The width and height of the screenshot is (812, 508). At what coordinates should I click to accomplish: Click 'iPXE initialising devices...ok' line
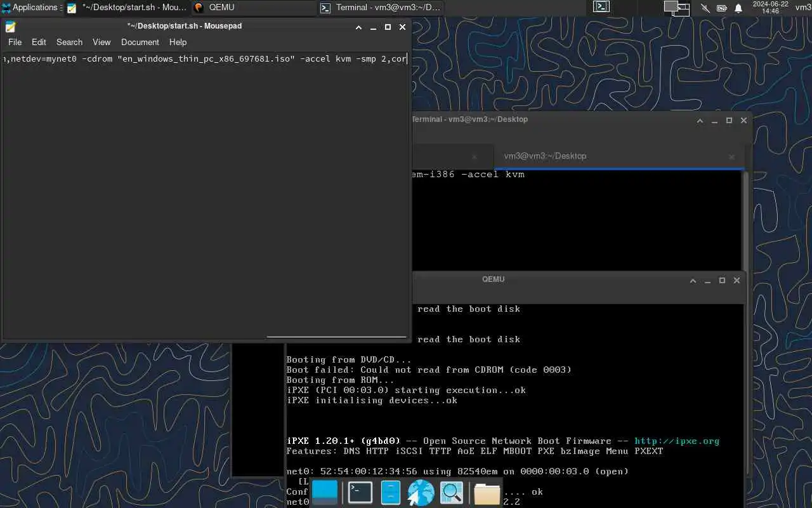372,400
